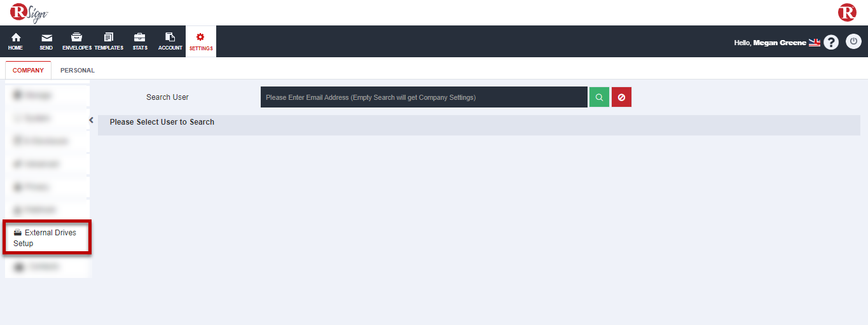The image size is (868, 325).
Task: Switch to the Personal tab
Action: (x=78, y=71)
